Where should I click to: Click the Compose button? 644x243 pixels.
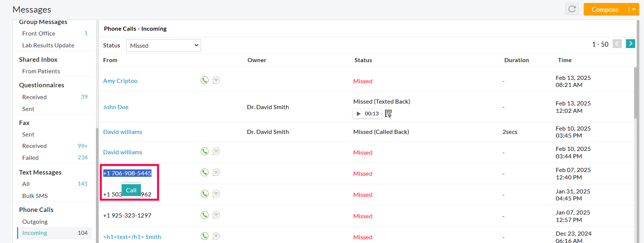tap(605, 9)
